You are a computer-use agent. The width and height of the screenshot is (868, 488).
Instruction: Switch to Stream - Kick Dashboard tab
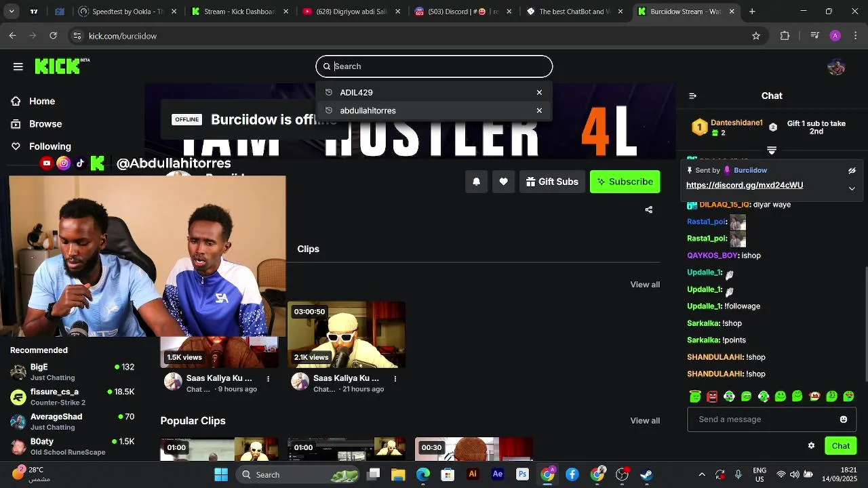point(239,12)
